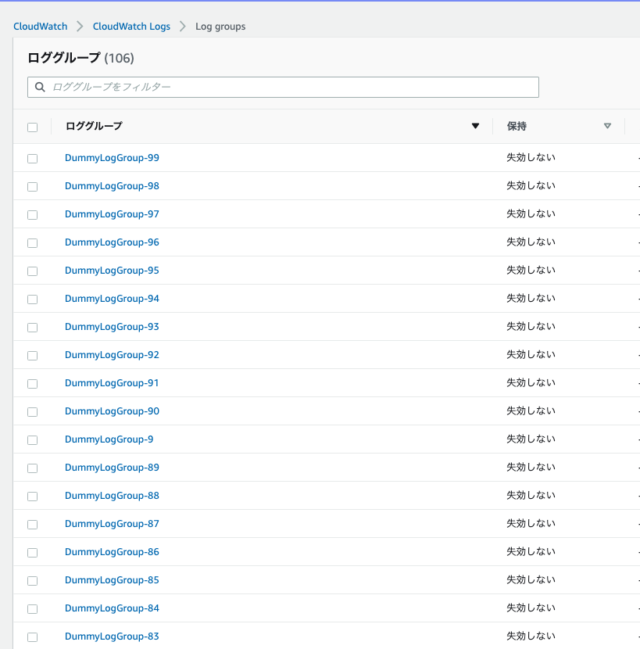Check the DummyLogGroup-95 row checkbox
The image size is (640, 649).
point(32,271)
